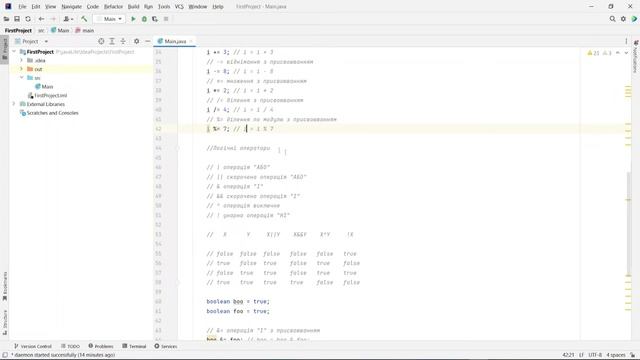Open editor tabs more options icon
The width and height of the screenshot is (640, 360).
(626, 41)
